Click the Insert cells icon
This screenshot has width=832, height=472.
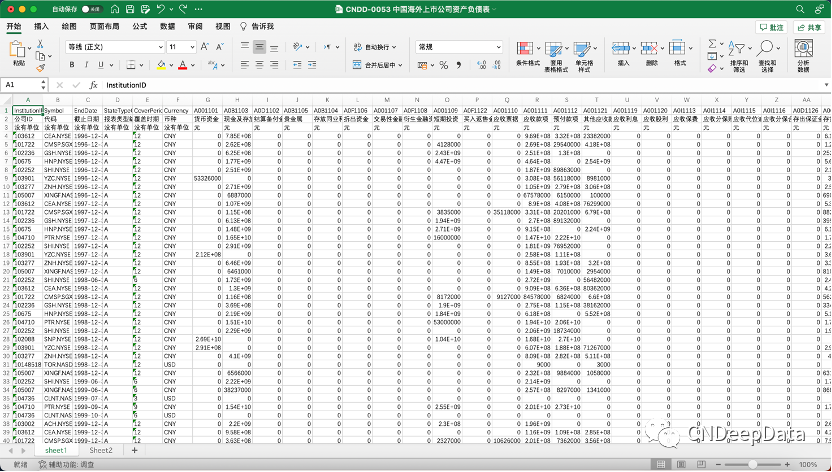coord(620,48)
